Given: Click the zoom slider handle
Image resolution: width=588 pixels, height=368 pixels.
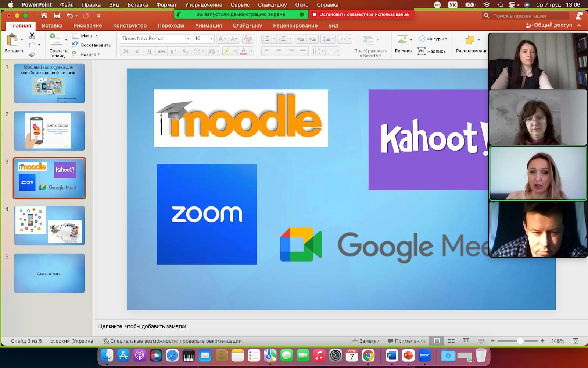Looking at the screenshot, I should (520, 341).
